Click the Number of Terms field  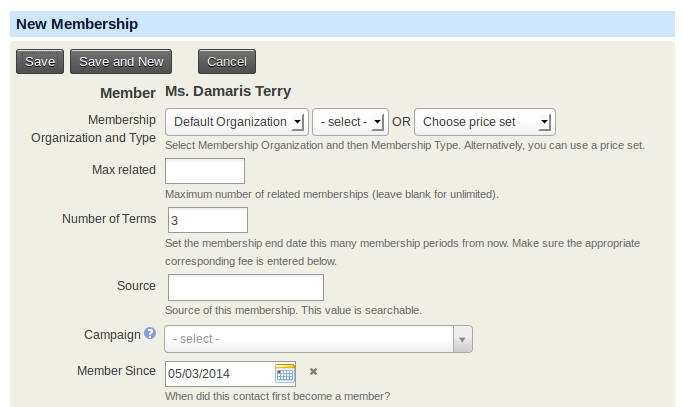[207, 220]
